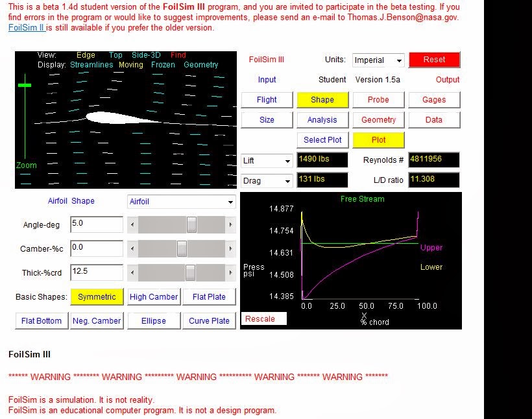Screen dimensions: 532x419
Task: Select the Edge view option
Action: click(86, 55)
